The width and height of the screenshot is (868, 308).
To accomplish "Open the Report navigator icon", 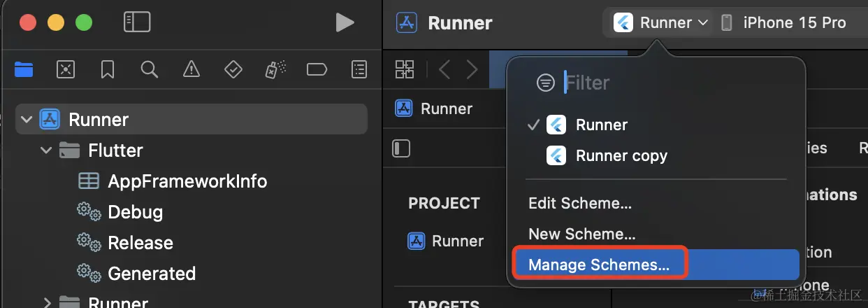I will pos(359,69).
